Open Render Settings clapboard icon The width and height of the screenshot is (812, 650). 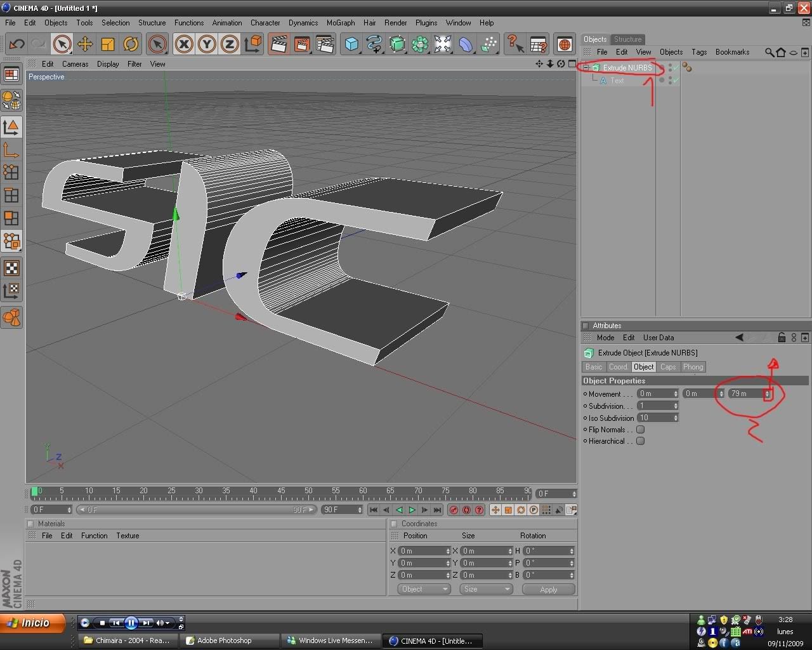pos(325,44)
